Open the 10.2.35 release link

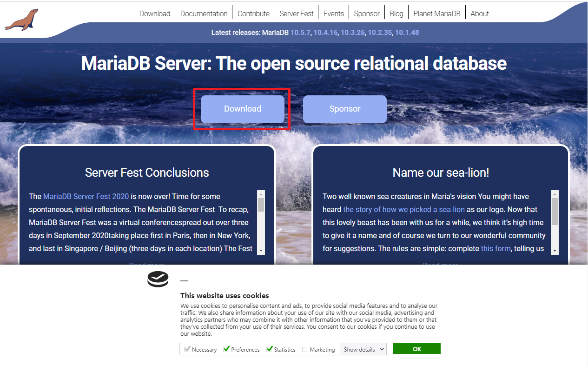[x=380, y=33]
